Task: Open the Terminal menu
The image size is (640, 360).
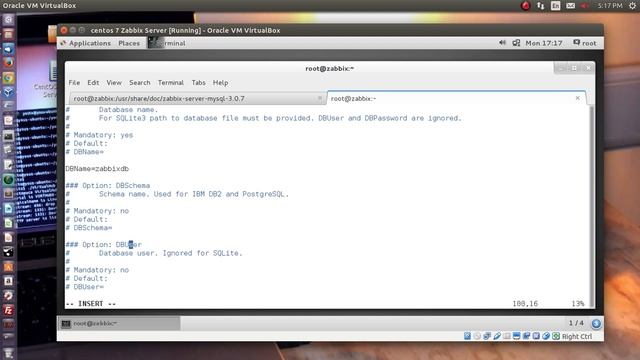Action: (x=171, y=82)
